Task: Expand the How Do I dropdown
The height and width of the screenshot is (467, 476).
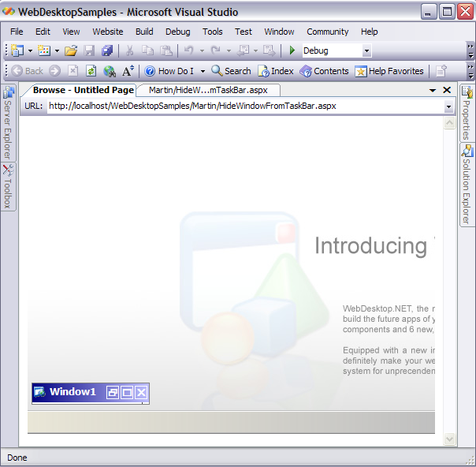Action: point(202,71)
